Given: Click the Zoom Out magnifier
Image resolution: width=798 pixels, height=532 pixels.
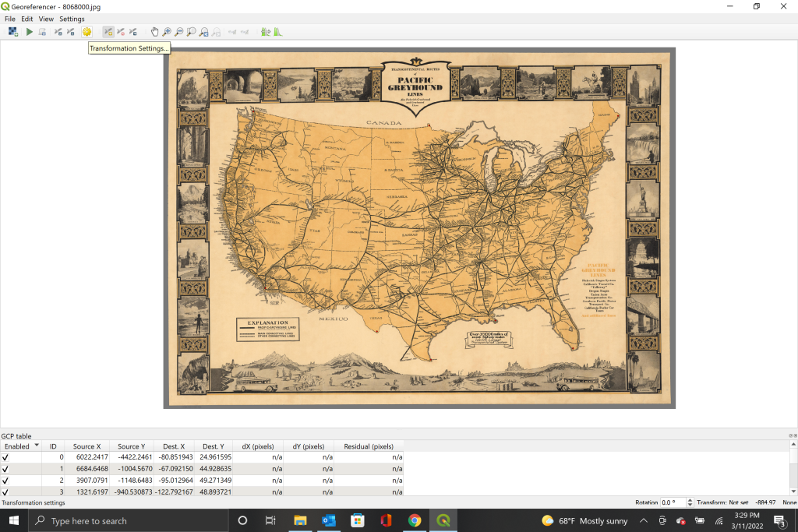Looking at the screenshot, I should point(179,32).
